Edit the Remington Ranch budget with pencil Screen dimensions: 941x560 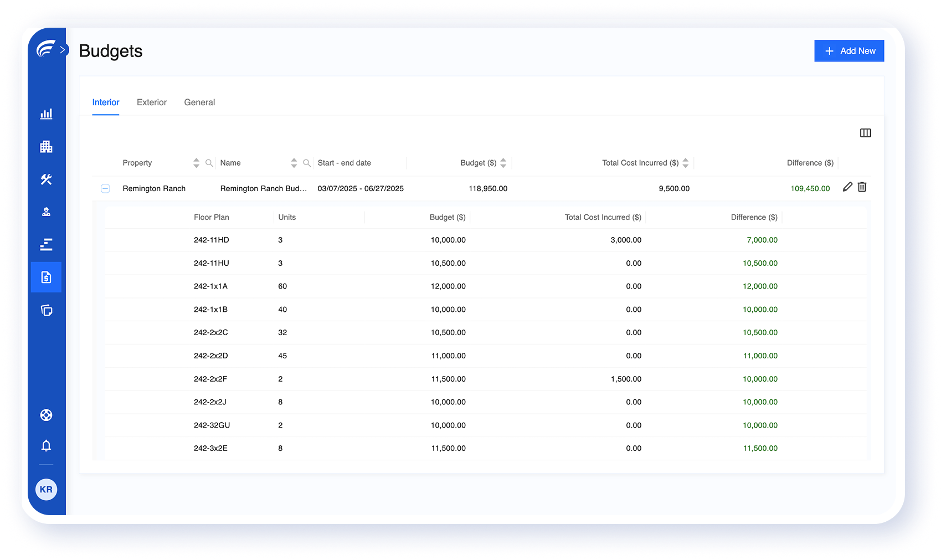pyautogui.click(x=847, y=187)
